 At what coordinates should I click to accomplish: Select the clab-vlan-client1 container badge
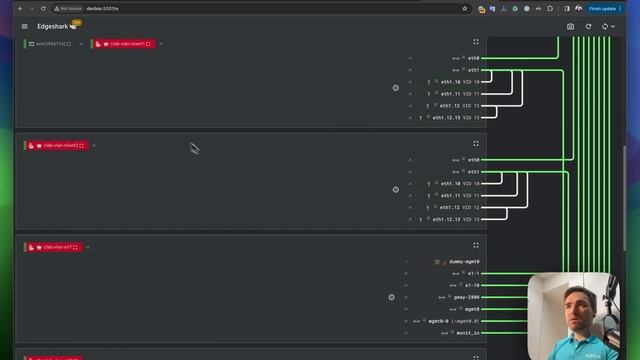124,44
